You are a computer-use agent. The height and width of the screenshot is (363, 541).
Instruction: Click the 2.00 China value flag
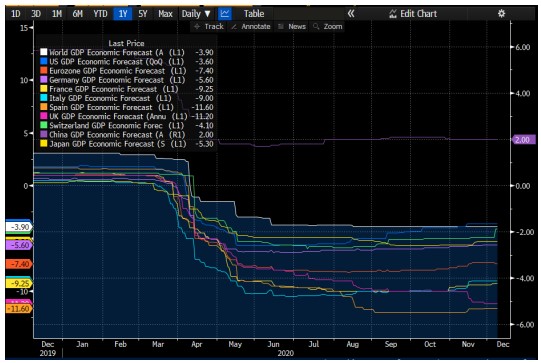[x=523, y=140]
